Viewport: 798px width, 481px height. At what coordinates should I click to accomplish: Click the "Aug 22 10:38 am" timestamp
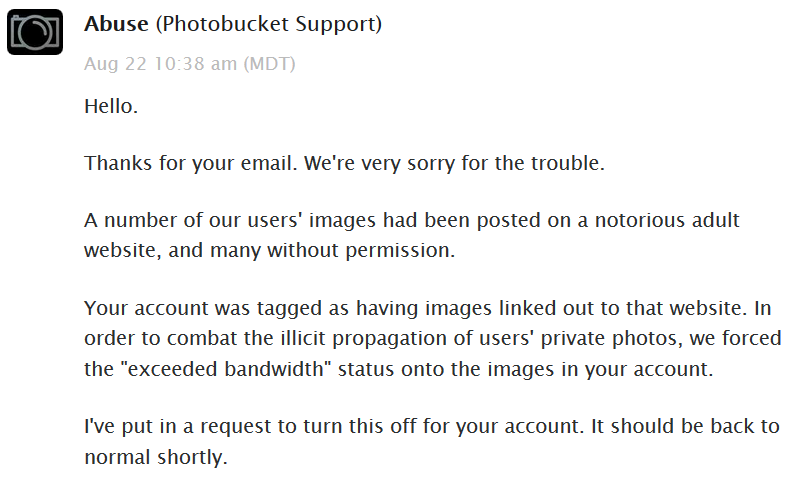tap(160, 64)
